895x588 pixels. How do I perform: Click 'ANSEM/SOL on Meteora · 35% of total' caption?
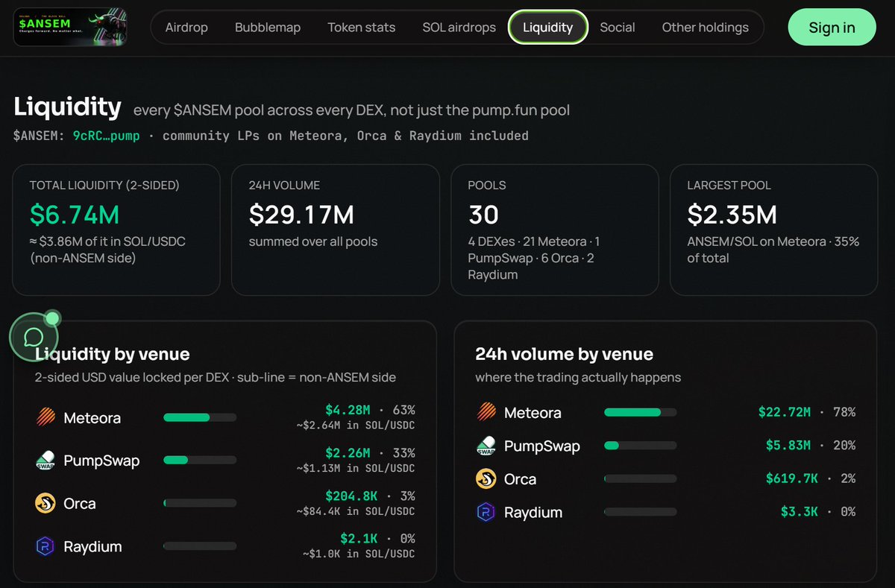click(x=773, y=250)
